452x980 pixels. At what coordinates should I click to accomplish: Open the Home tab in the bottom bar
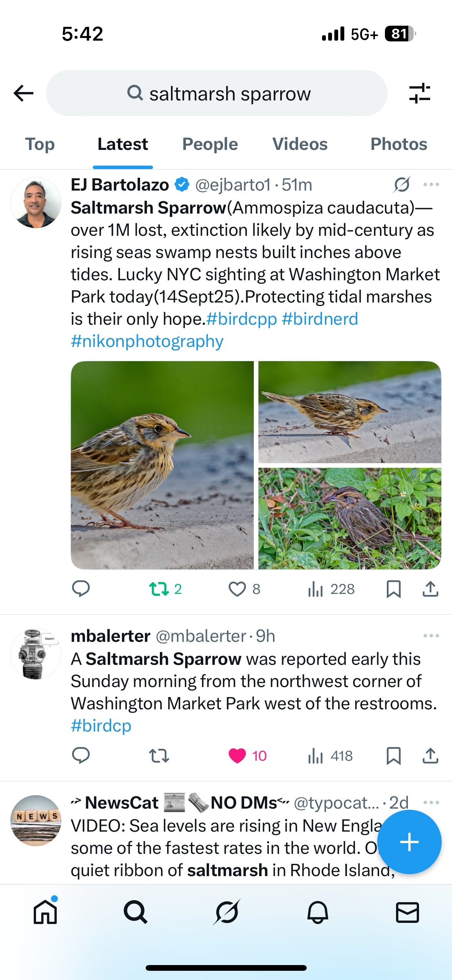point(45,912)
